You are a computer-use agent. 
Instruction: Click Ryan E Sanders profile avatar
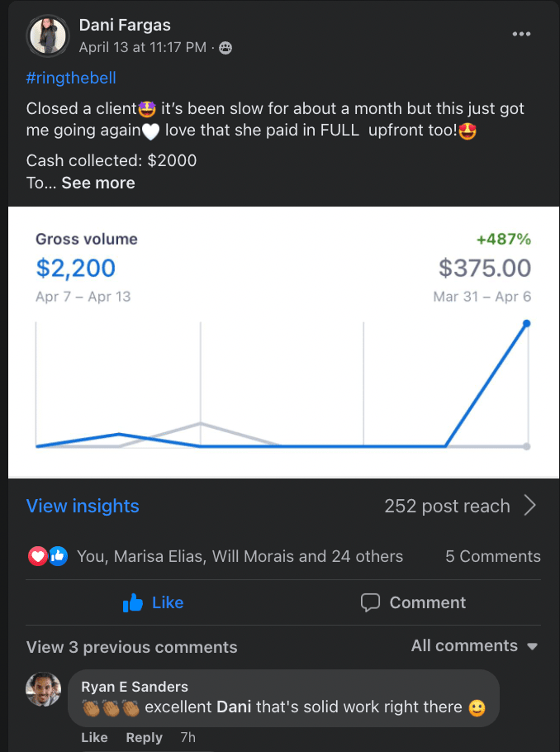point(44,689)
